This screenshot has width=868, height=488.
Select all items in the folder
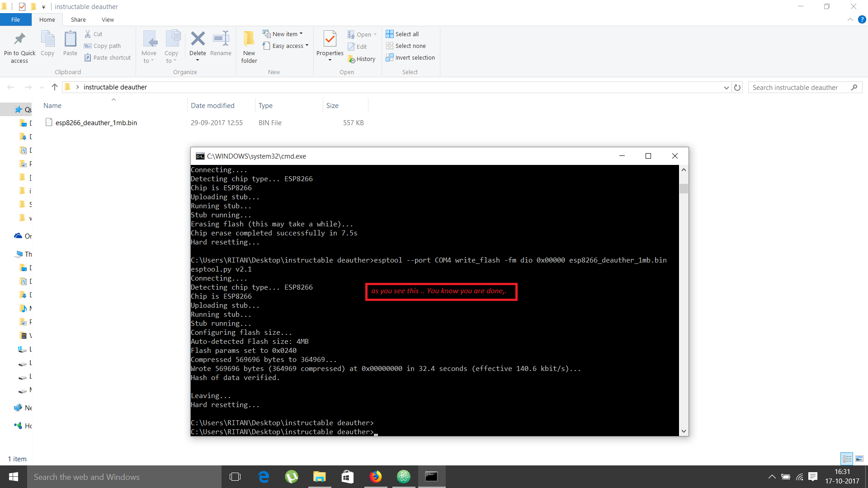[x=402, y=33]
